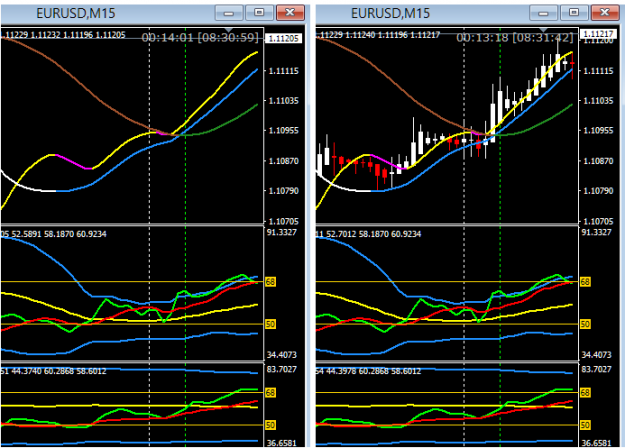Close the right EURUSD,M15 chart window

(605, 13)
